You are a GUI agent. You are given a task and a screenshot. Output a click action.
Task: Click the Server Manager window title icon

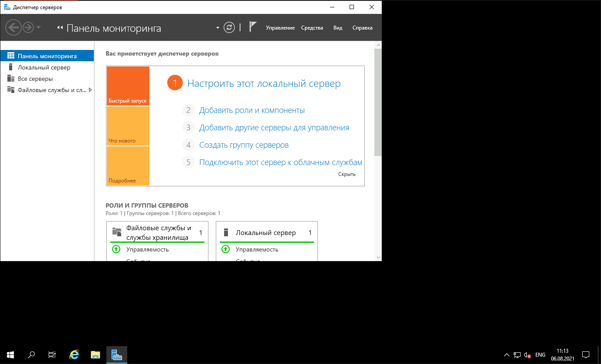click(x=7, y=7)
